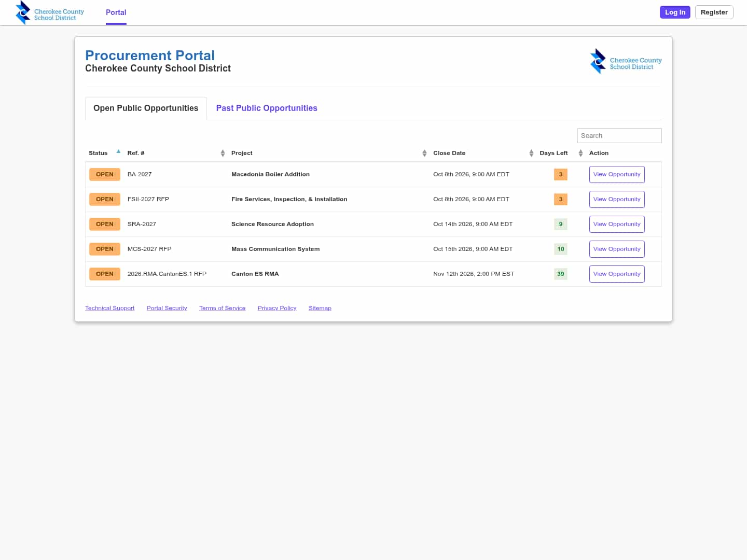Viewport: 747px width, 560px height.
Task: Sort table by Close Date arrows
Action: pyautogui.click(x=531, y=153)
